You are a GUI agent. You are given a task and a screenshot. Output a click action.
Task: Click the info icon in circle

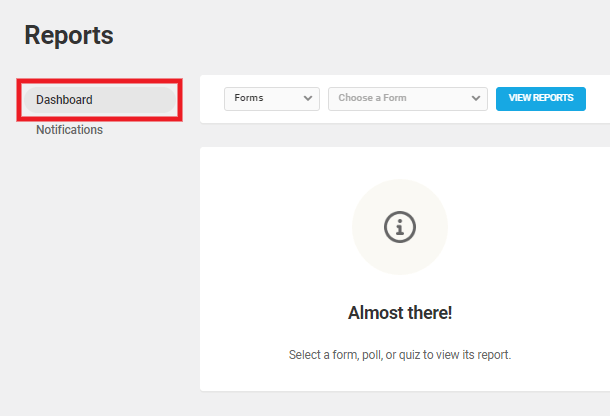pos(400,227)
